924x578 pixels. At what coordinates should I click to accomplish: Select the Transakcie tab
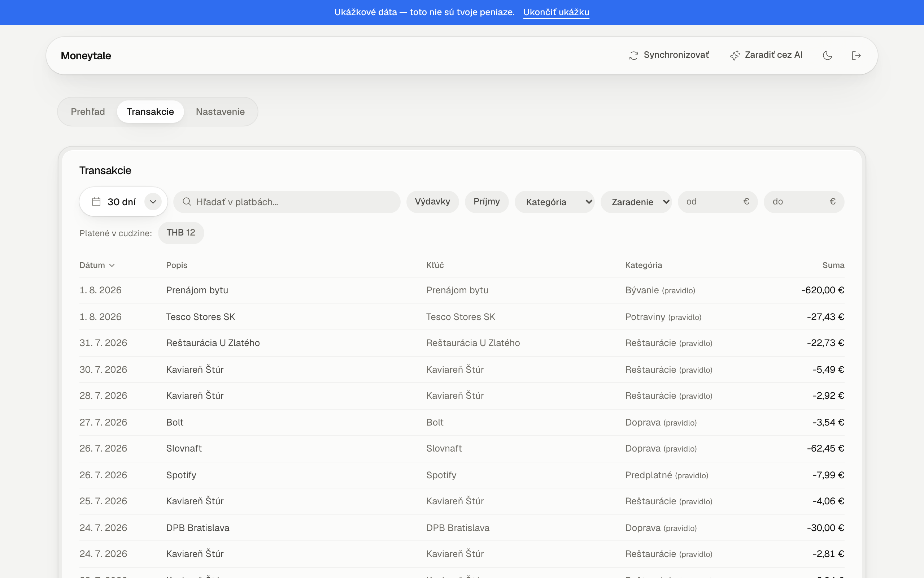pos(151,112)
